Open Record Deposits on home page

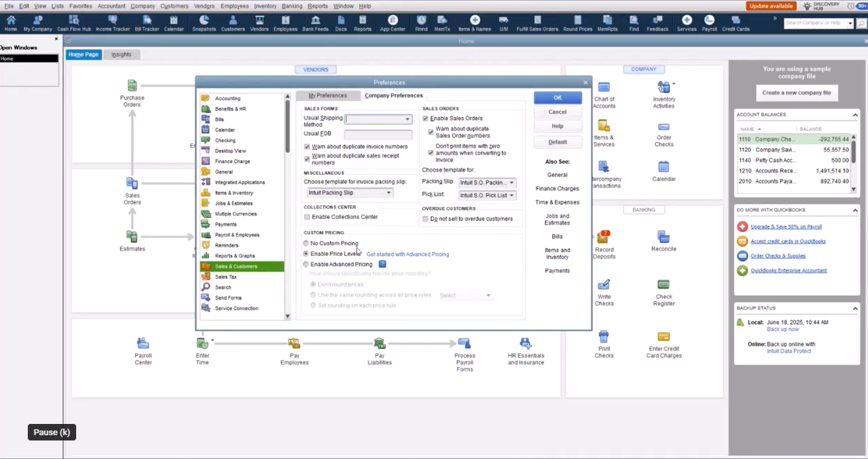(x=604, y=243)
